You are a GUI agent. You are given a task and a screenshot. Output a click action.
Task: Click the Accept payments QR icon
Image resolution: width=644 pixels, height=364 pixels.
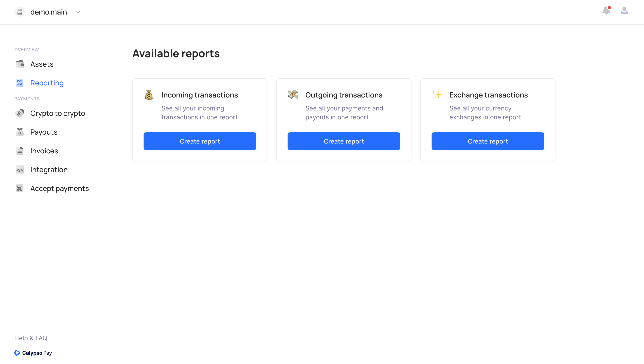pos(19,188)
